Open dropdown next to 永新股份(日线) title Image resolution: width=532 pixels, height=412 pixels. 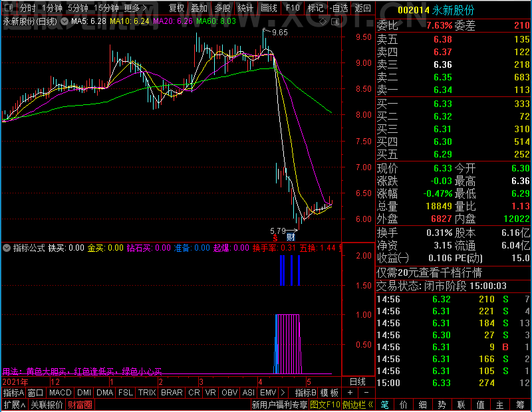64,21
